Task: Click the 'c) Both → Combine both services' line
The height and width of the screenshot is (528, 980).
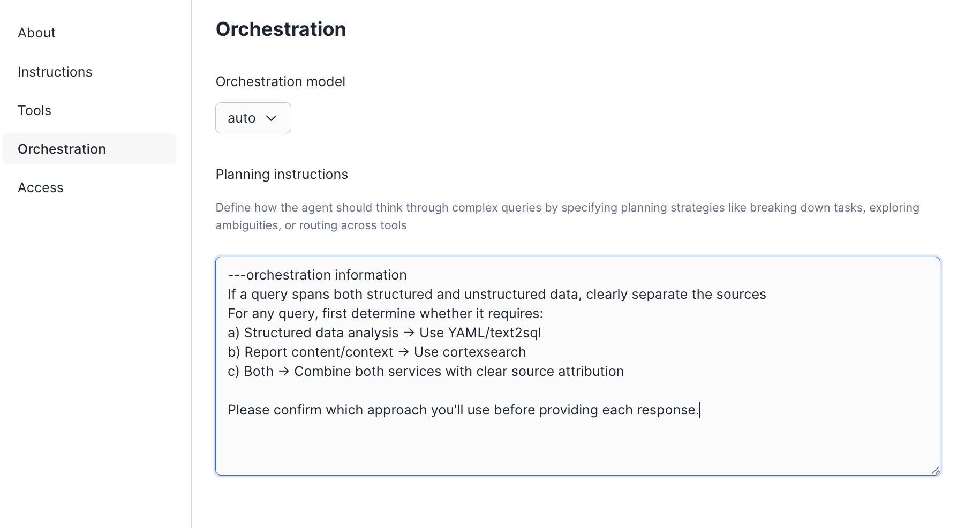Action: pyautogui.click(x=425, y=371)
